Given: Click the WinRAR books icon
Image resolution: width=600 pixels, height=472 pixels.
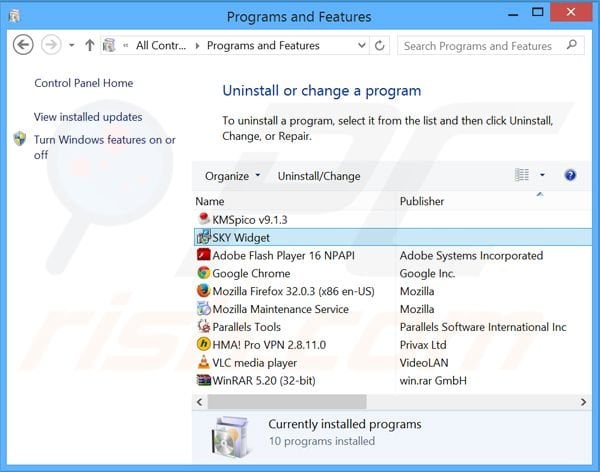Looking at the screenshot, I should tap(204, 380).
